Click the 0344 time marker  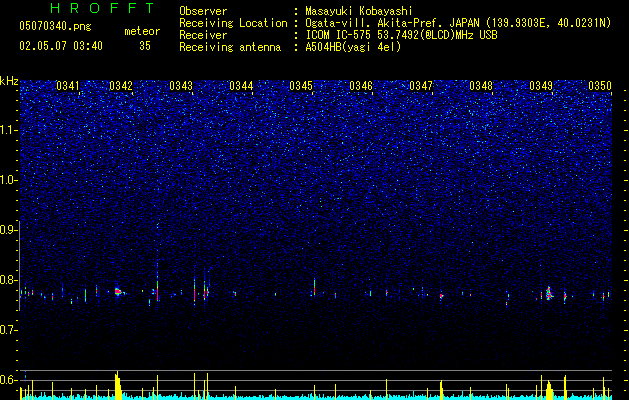241,85
